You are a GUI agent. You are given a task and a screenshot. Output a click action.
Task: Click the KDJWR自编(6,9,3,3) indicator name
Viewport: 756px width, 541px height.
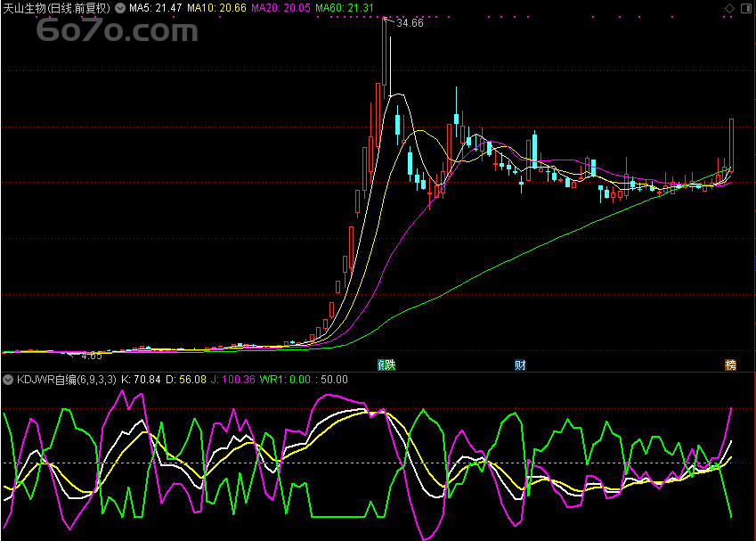(x=67, y=380)
